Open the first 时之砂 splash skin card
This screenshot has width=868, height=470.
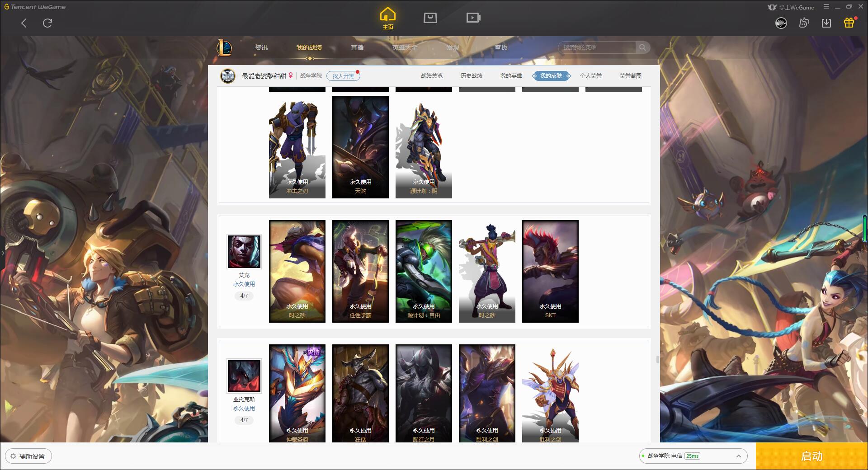coord(297,271)
